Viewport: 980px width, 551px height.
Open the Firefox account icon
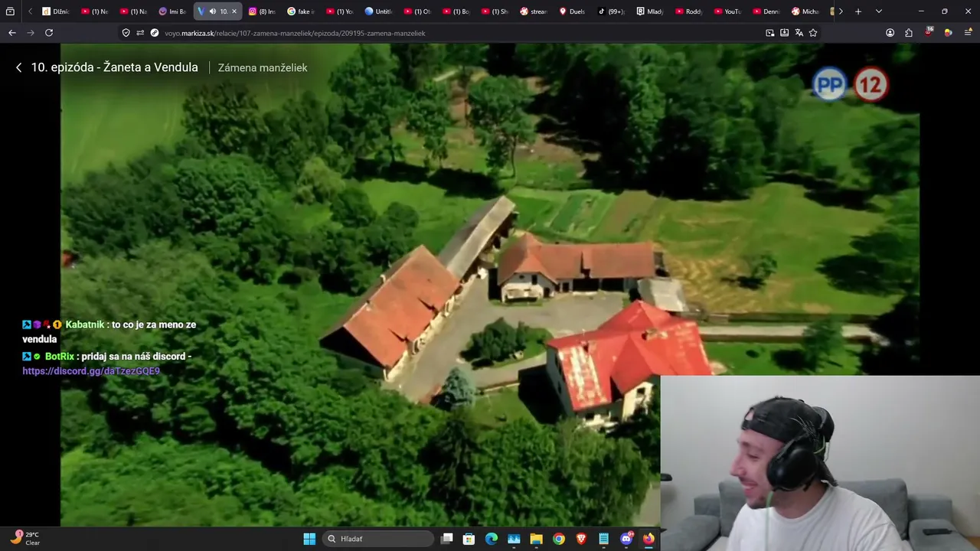click(x=890, y=33)
